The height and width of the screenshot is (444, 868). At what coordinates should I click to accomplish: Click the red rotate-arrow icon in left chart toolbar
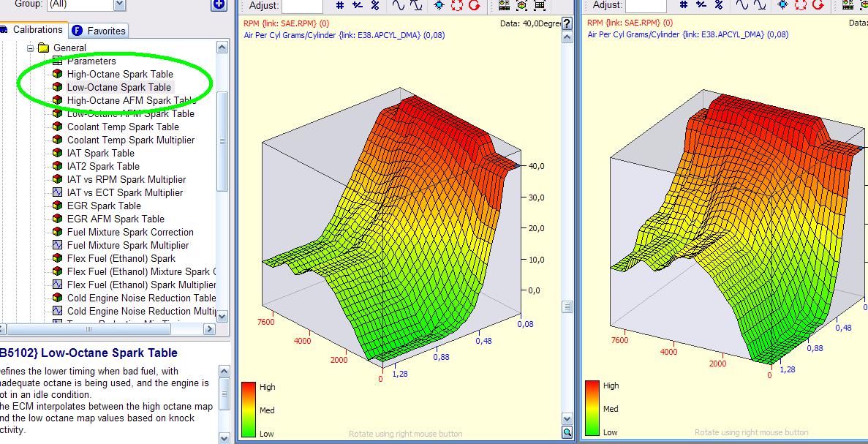tap(474, 5)
